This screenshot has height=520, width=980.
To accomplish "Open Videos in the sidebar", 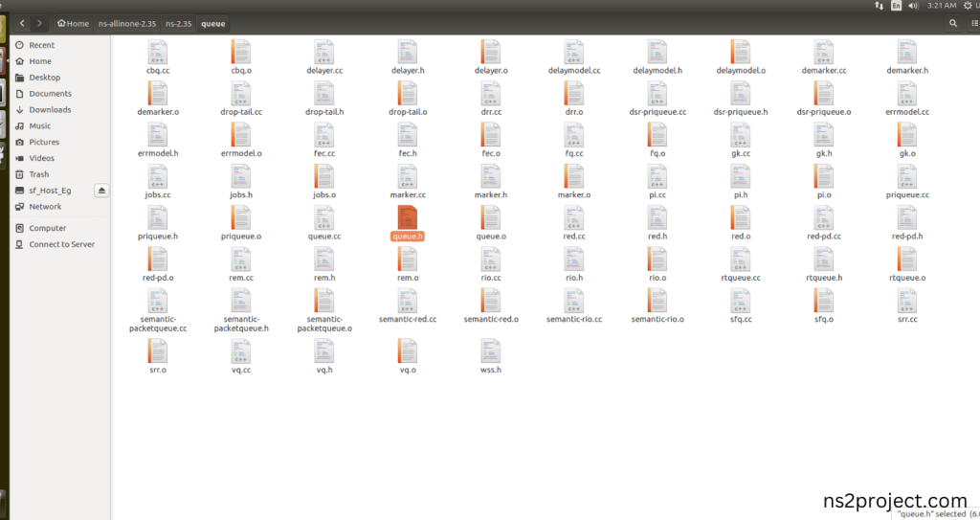I will 41,158.
